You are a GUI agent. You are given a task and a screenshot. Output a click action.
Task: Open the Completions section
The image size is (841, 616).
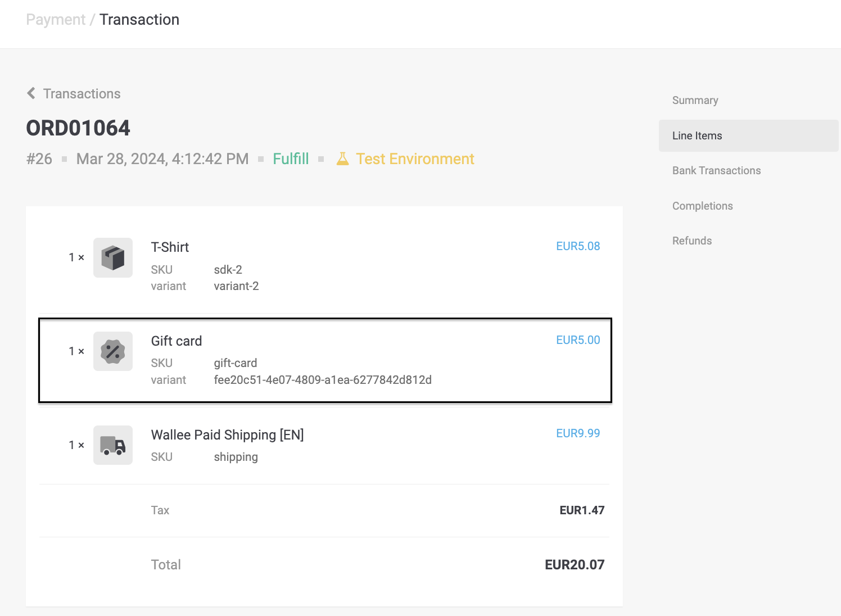pyautogui.click(x=702, y=206)
